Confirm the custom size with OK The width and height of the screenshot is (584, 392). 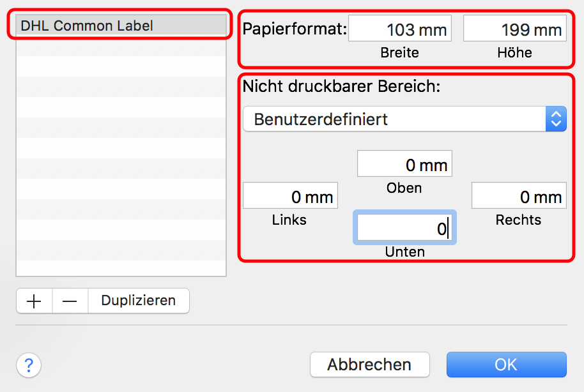pyautogui.click(x=507, y=365)
